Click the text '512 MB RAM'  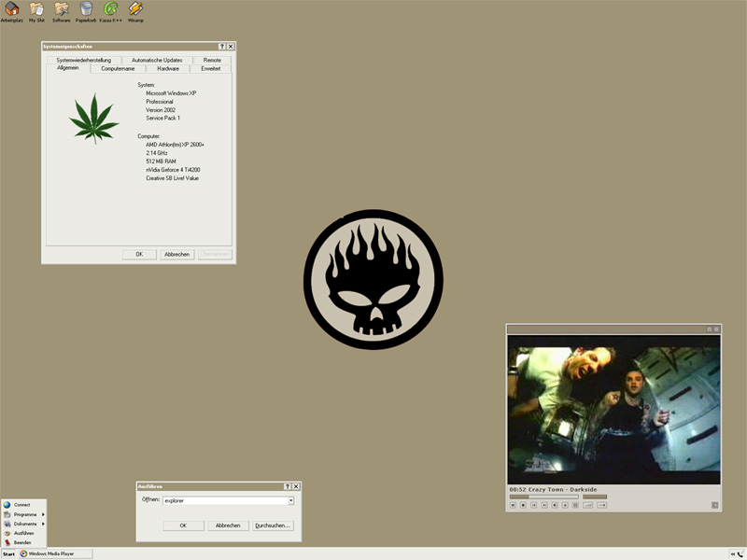point(161,161)
